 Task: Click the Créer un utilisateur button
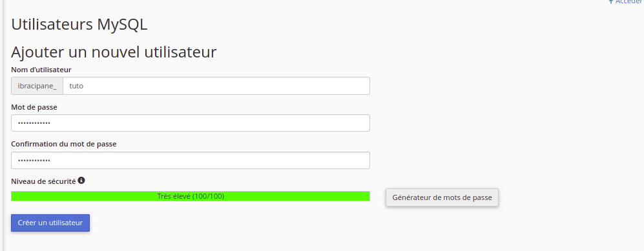50,223
